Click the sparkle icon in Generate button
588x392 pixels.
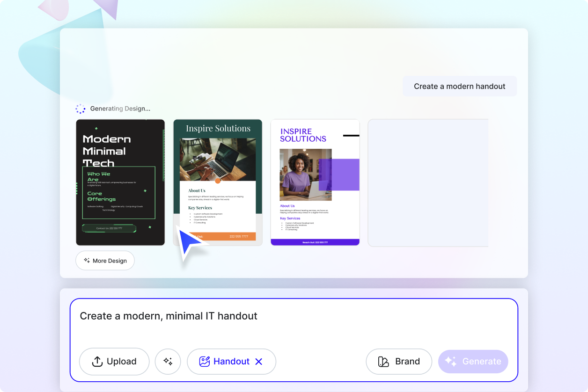[x=451, y=361]
